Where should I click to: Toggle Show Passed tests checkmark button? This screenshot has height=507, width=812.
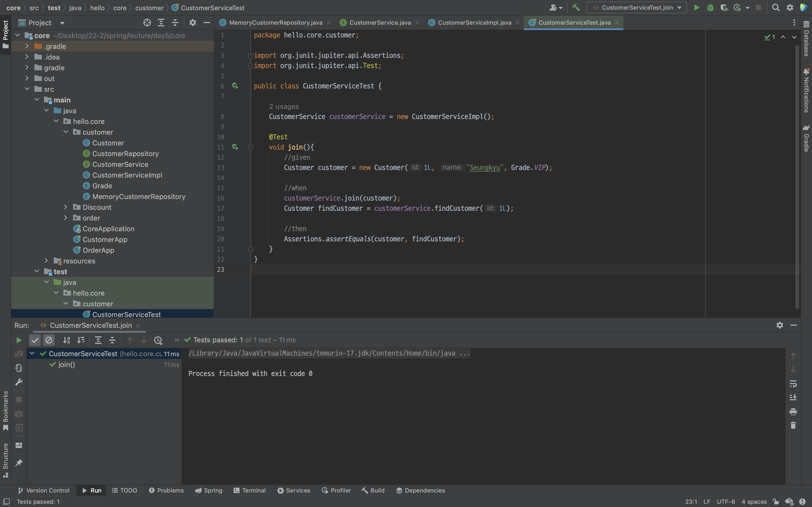pos(35,340)
